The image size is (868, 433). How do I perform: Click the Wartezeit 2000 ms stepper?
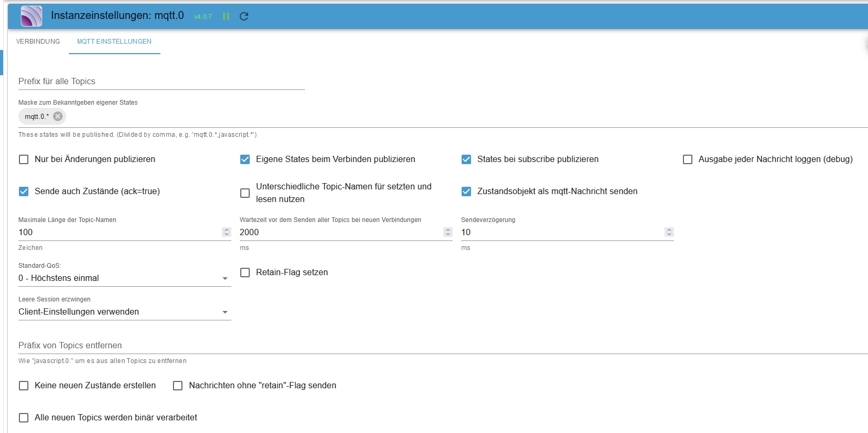448,232
